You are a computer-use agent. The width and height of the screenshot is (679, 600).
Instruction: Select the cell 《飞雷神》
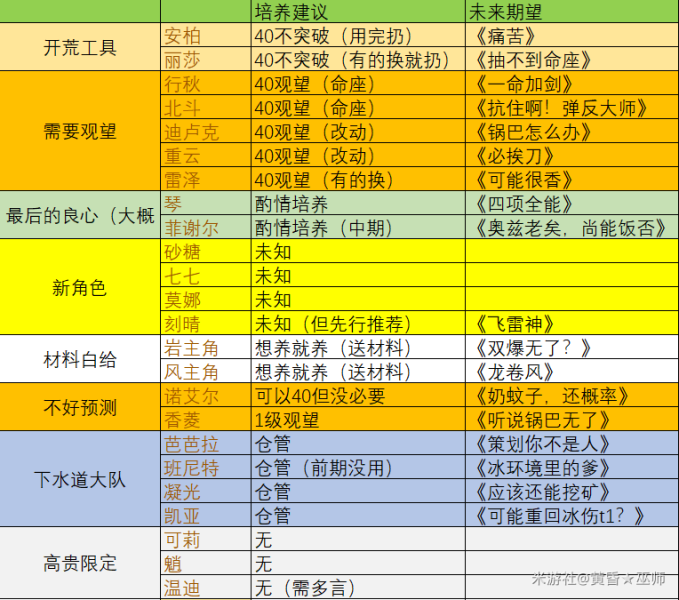[x=572, y=323]
